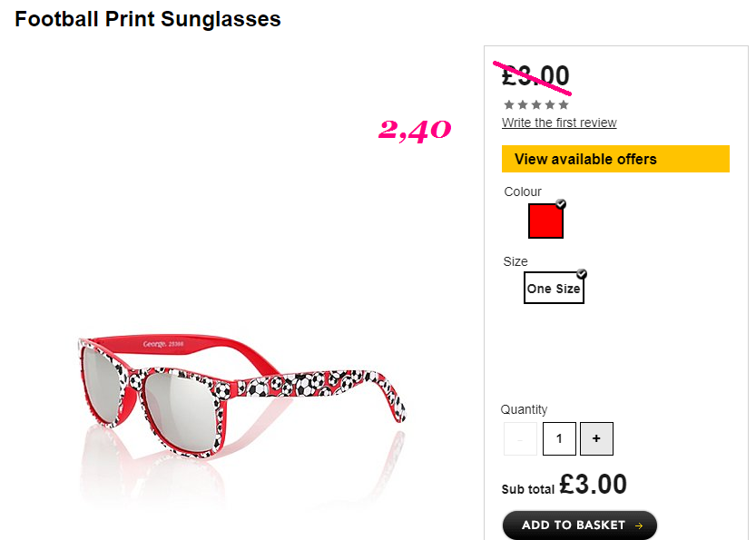Click the Add to Basket button
The height and width of the screenshot is (540, 756).
pos(580,525)
